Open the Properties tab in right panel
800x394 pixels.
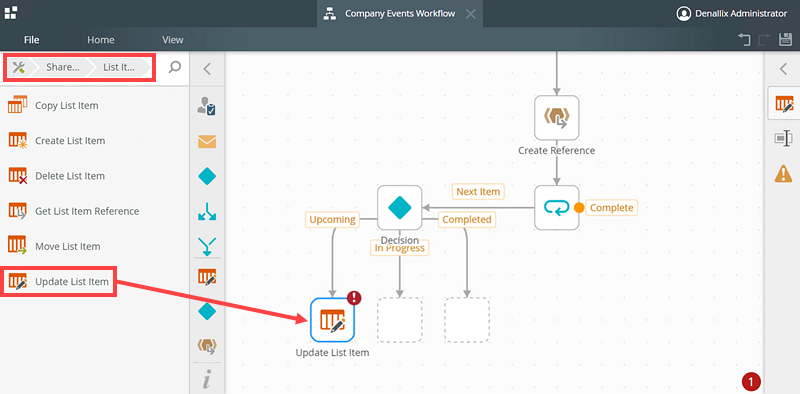click(784, 138)
